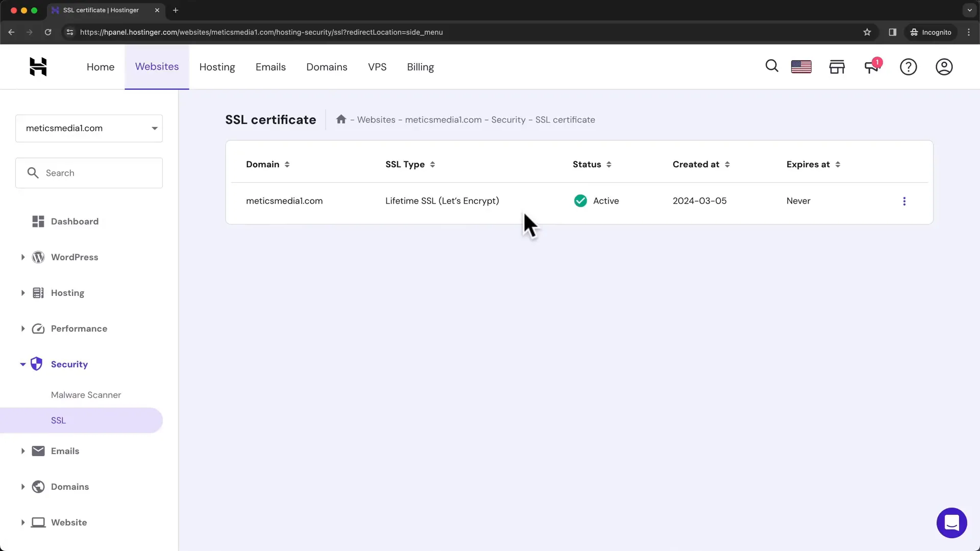The width and height of the screenshot is (980, 551).
Task: Collapse the Security sidebar section
Action: pyautogui.click(x=23, y=364)
